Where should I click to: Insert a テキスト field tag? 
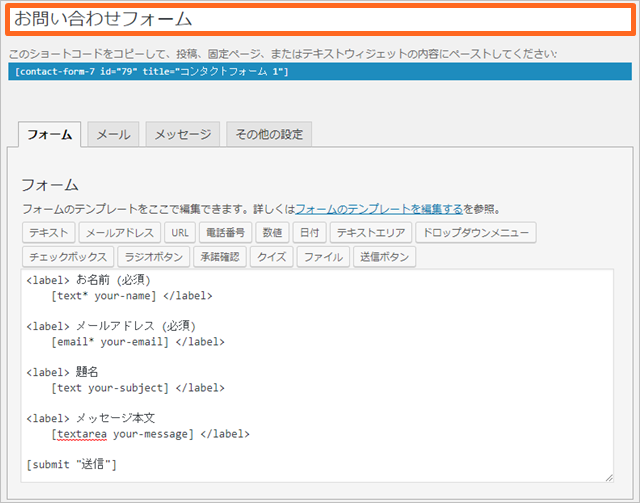(49, 233)
